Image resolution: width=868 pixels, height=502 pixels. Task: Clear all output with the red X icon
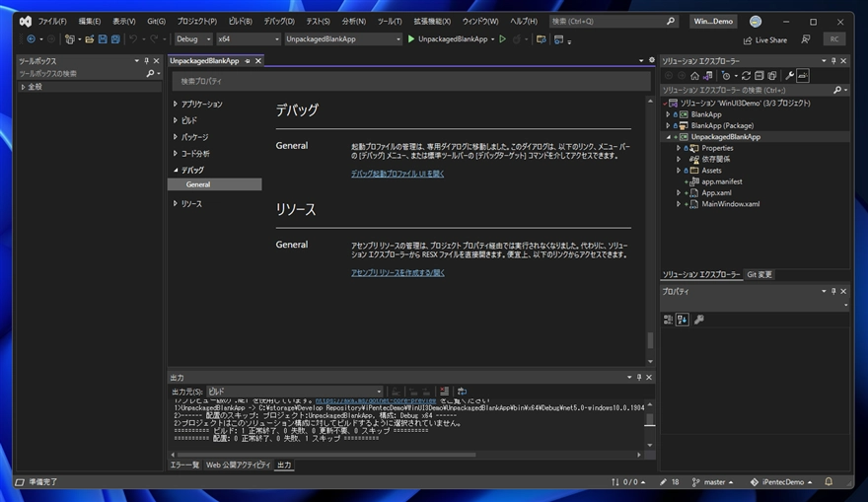(445, 392)
